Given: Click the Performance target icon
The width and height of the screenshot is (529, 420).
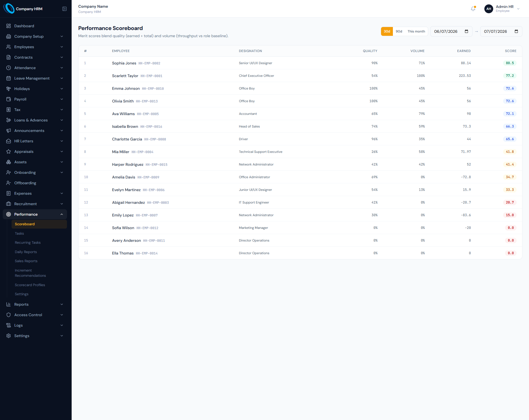Looking at the screenshot, I should coord(9,214).
